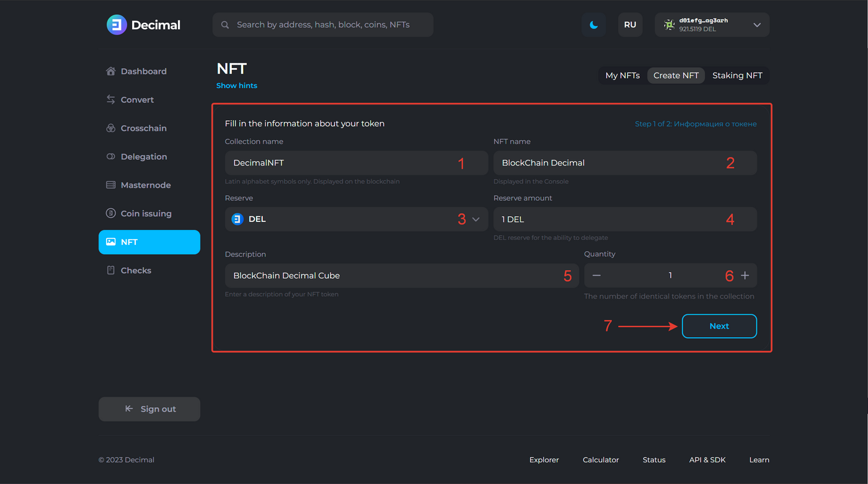Expand the account dropdown chevron

(757, 25)
